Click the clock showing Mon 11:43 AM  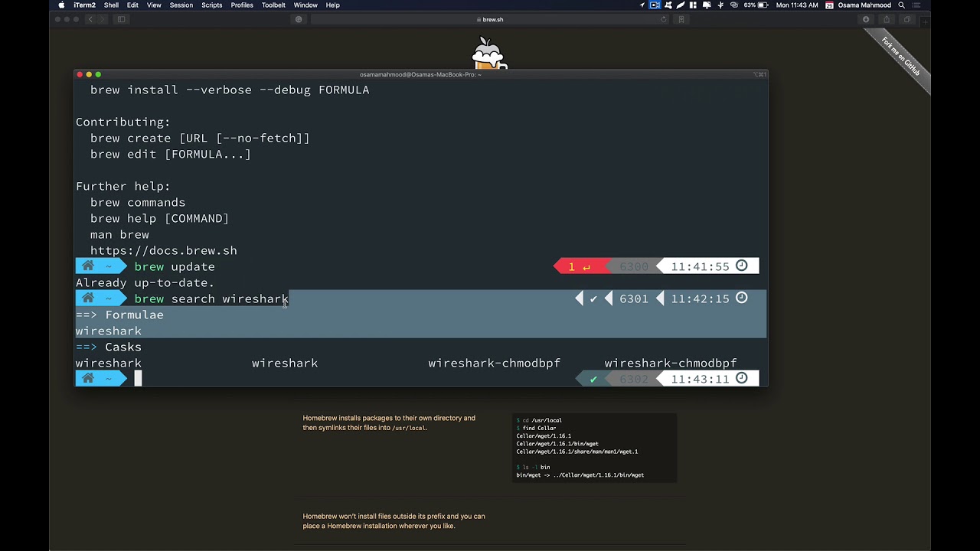(797, 5)
